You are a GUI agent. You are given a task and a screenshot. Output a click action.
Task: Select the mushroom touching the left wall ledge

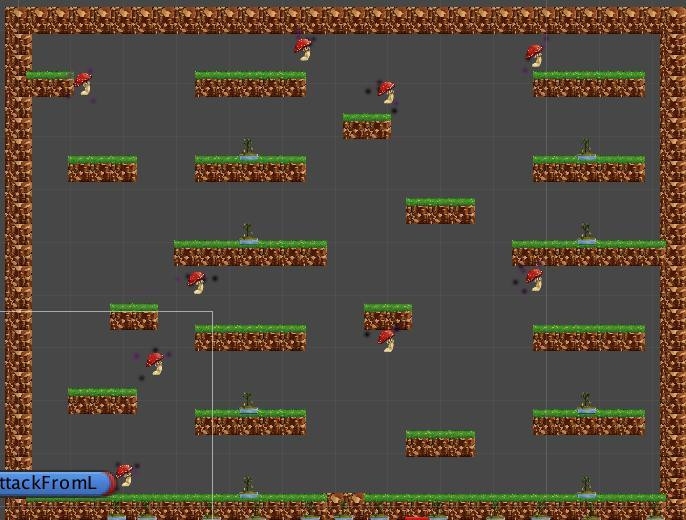83,84
